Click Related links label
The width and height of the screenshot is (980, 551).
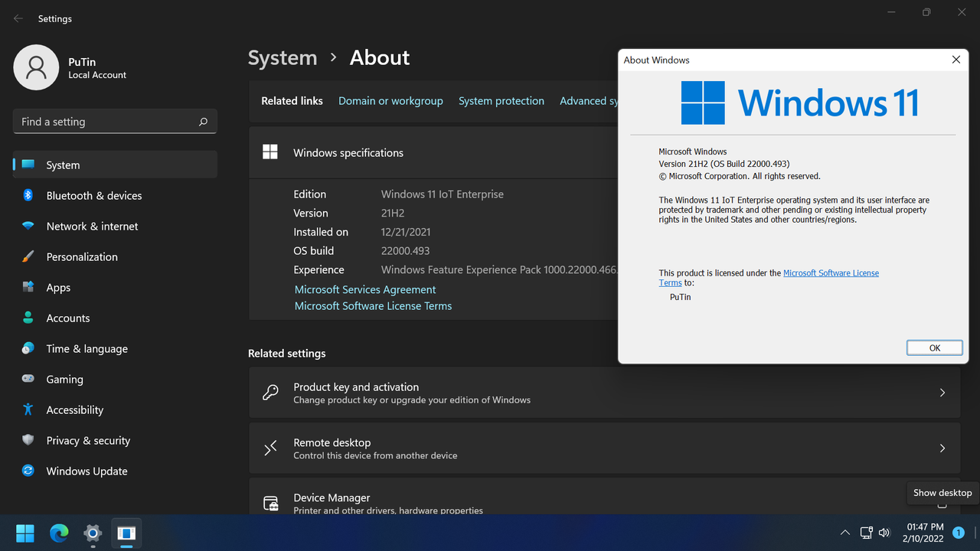click(x=292, y=101)
